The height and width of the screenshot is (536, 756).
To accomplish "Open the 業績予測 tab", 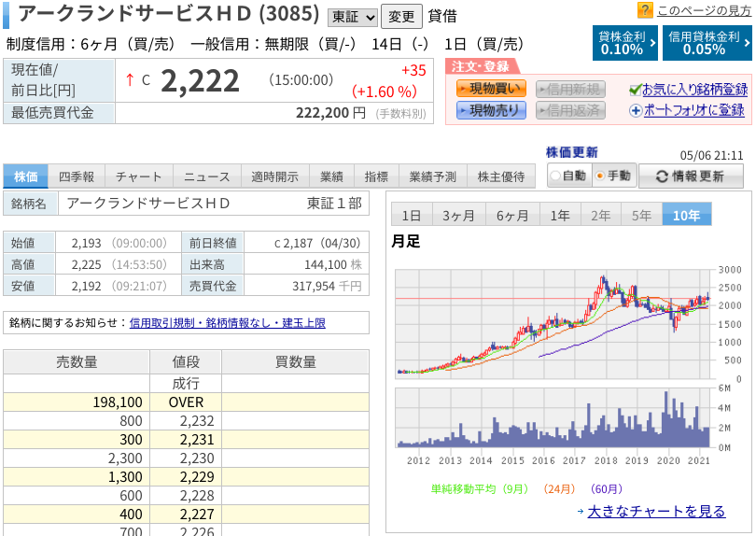I will [432, 176].
